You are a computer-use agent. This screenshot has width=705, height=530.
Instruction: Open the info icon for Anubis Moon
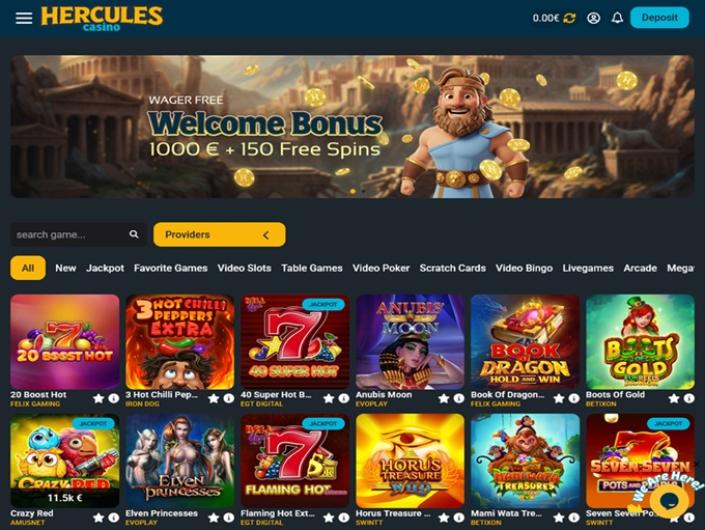click(x=459, y=398)
